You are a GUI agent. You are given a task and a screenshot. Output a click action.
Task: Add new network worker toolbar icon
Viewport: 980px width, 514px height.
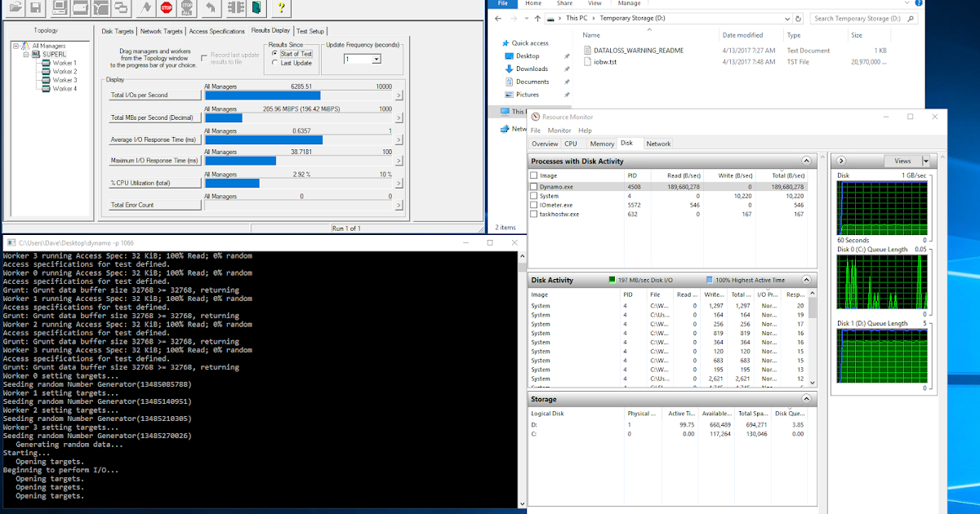[100, 7]
